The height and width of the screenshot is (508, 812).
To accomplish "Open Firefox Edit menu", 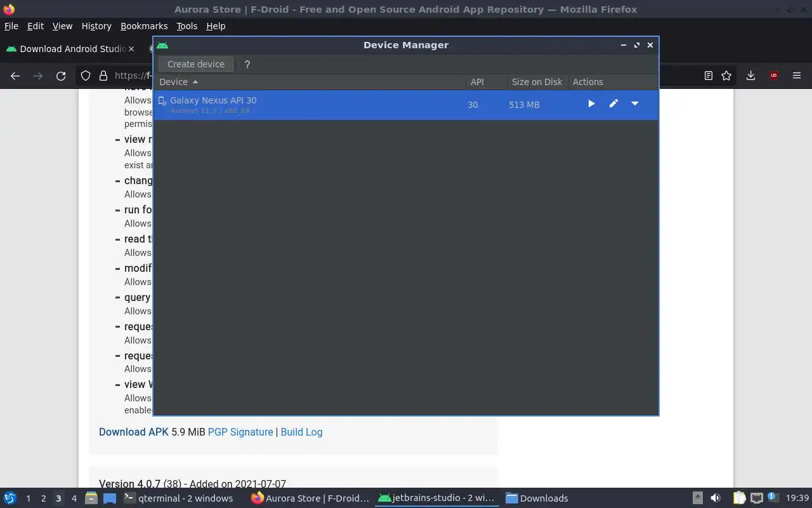I will point(36,26).
